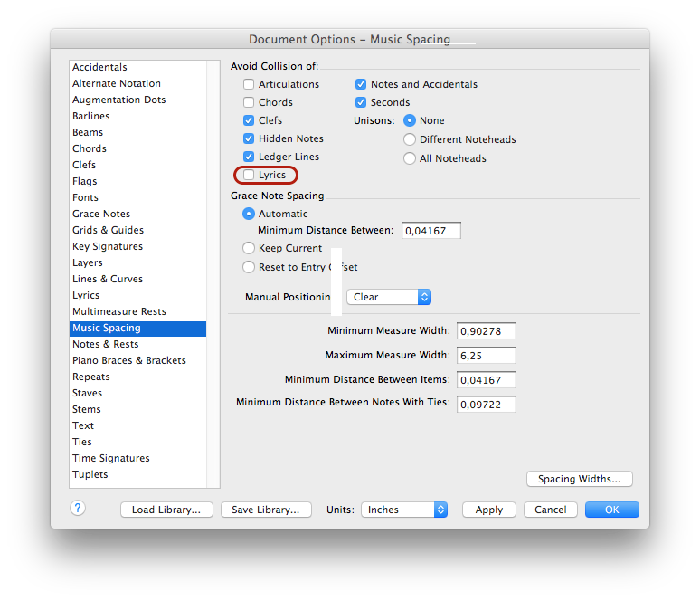
Task: Switch to the Tuplets category
Action: coord(90,474)
